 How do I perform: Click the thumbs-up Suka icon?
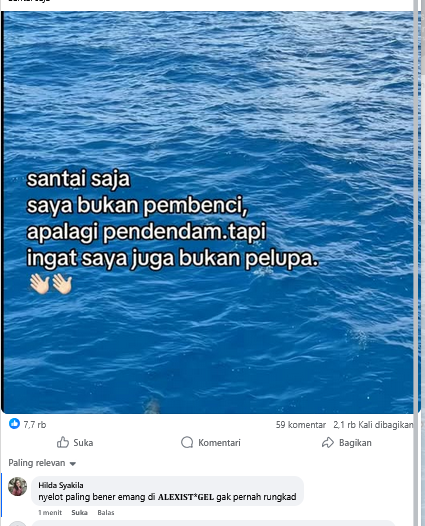pos(63,442)
